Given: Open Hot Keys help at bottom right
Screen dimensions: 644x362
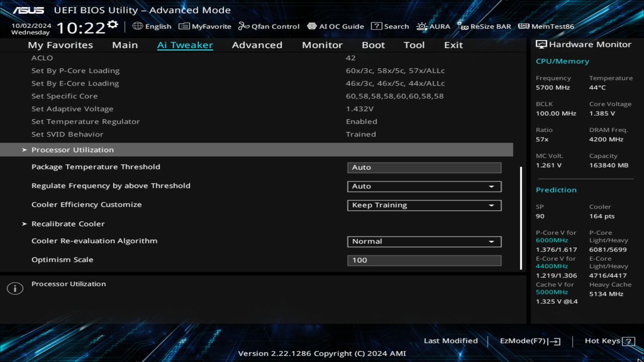Looking at the screenshot, I should (608, 340).
